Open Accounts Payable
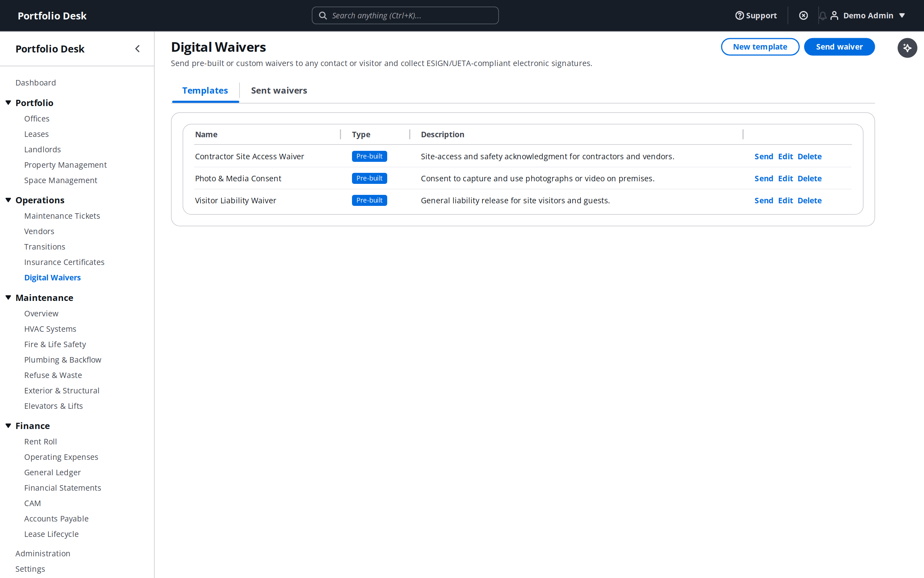This screenshot has width=924, height=578. coord(56,519)
